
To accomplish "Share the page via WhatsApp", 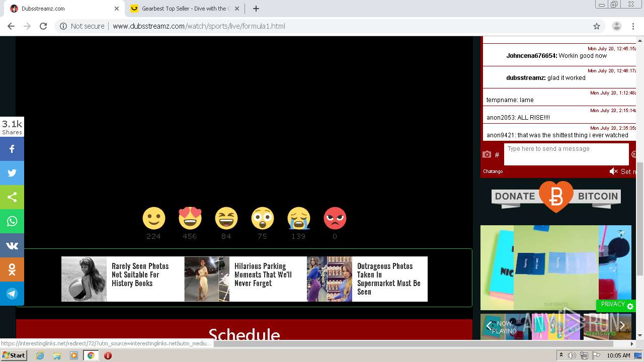I will 12,221.
